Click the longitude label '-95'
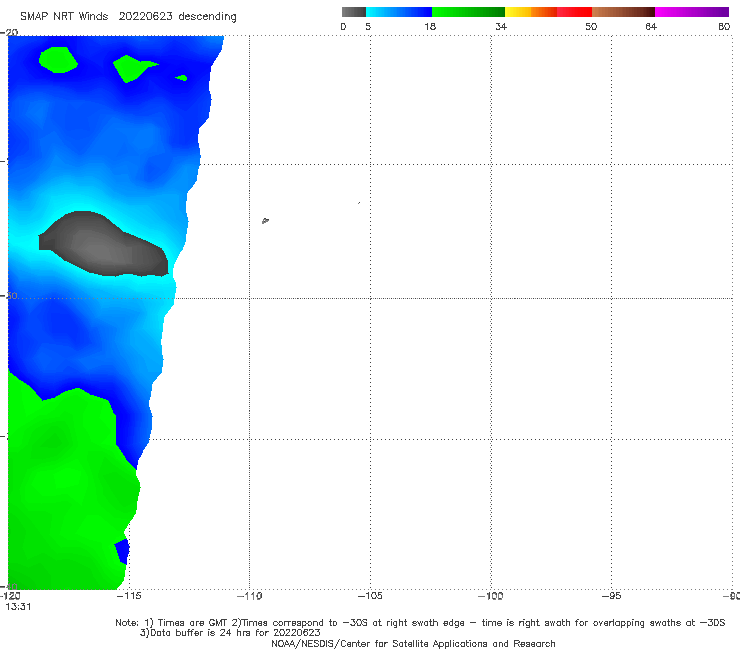The width and height of the screenshot is (740, 650). click(x=612, y=596)
